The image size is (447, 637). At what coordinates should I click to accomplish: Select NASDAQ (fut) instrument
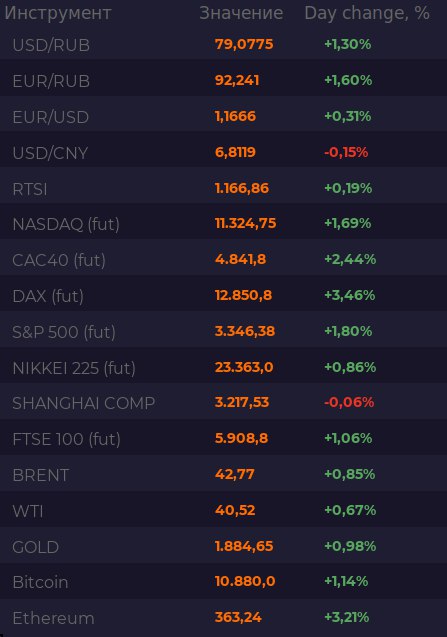click(x=66, y=224)
